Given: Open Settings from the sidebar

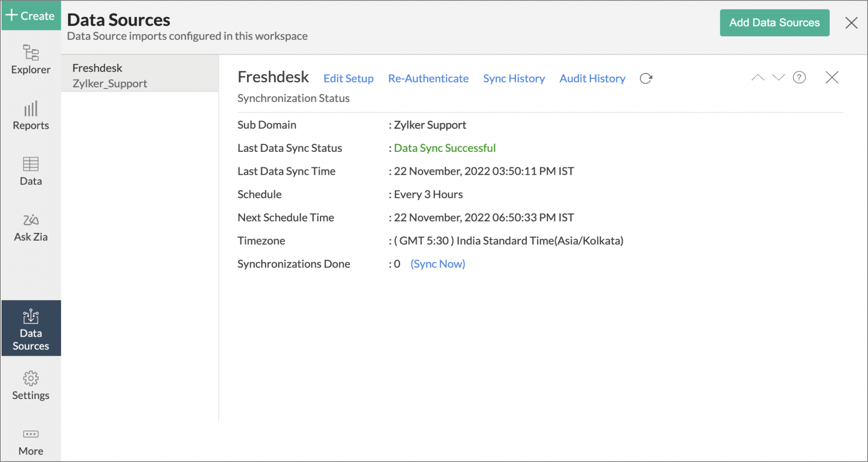Looking at the screenshot, I should point(30,384).
